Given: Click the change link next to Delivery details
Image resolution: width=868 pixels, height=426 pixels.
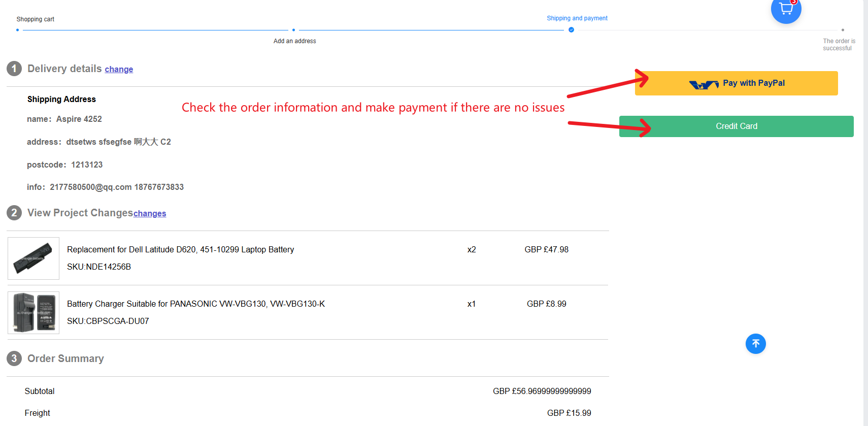Looking at the screenshot, I should pyautogui.click(x=119, y=70).
